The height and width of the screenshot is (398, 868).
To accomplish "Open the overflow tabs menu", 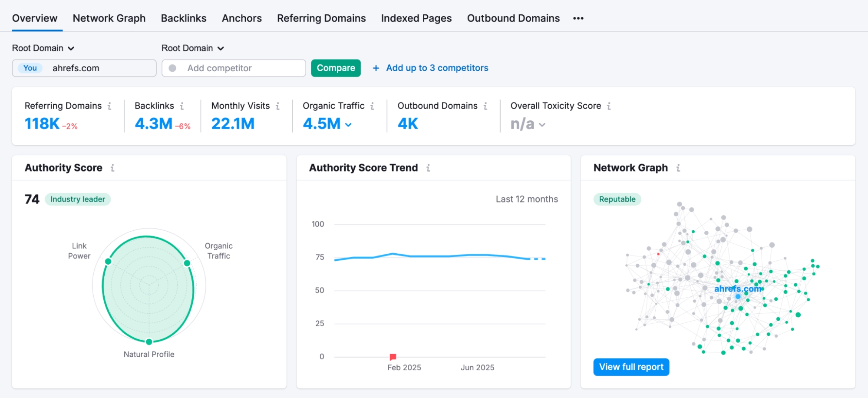I will click(578, 18).
